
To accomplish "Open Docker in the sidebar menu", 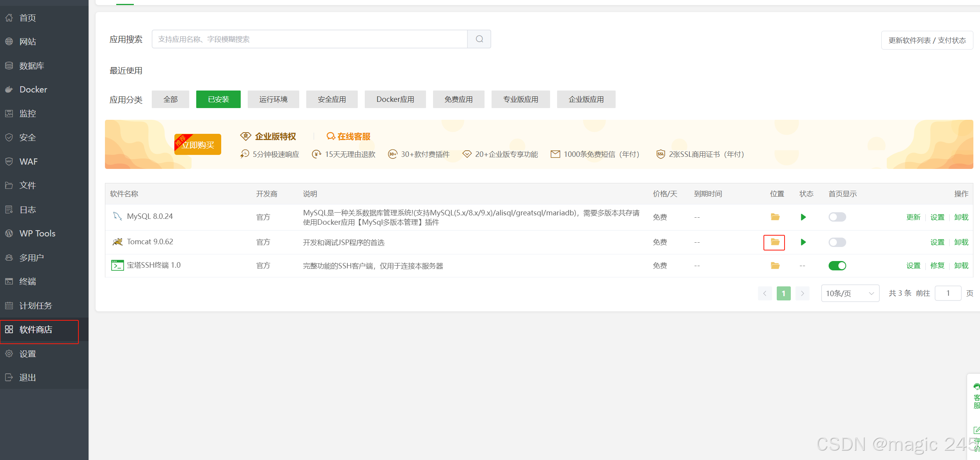I will pyautogui.click(x=33, y=89).
